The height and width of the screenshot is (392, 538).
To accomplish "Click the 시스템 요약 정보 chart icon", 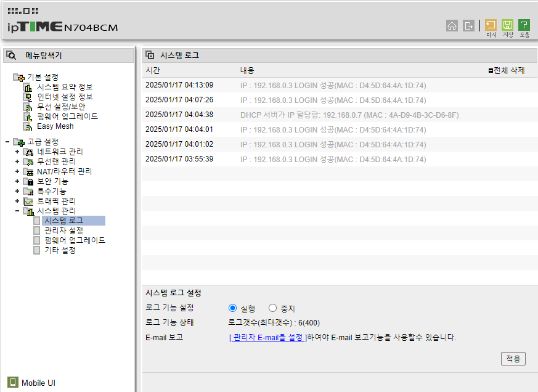I will [x=28, y=87].
